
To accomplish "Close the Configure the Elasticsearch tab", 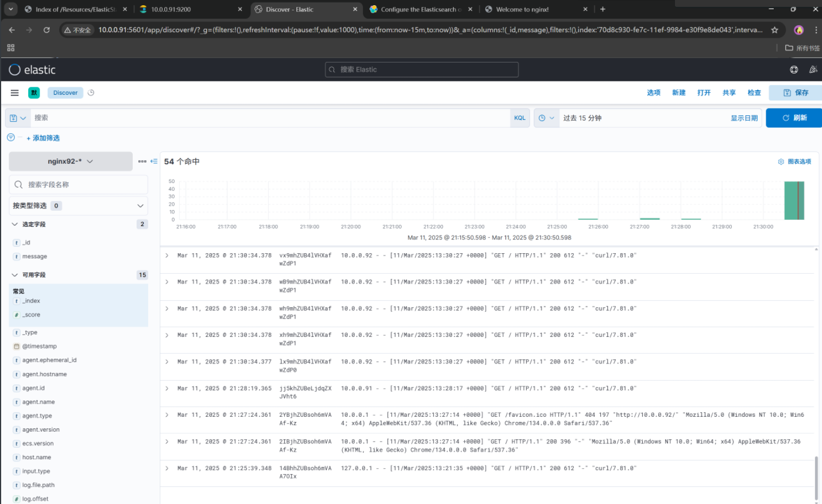I will (470, 9).
